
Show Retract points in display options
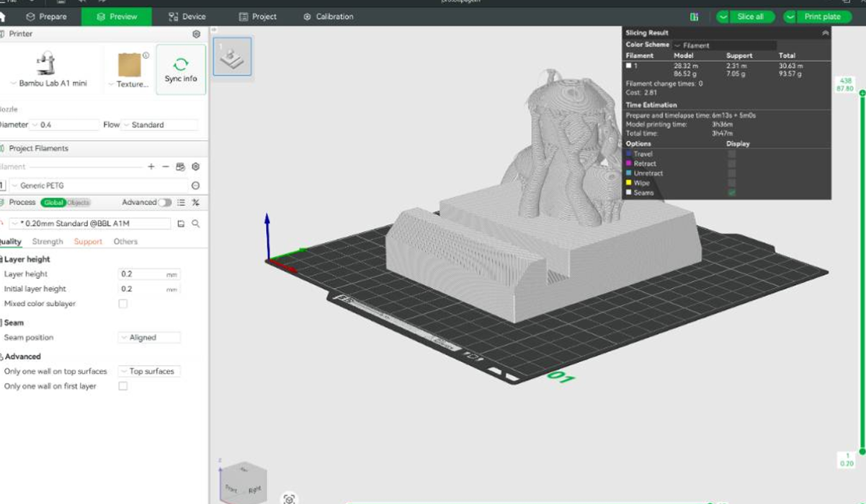(732, 163)
